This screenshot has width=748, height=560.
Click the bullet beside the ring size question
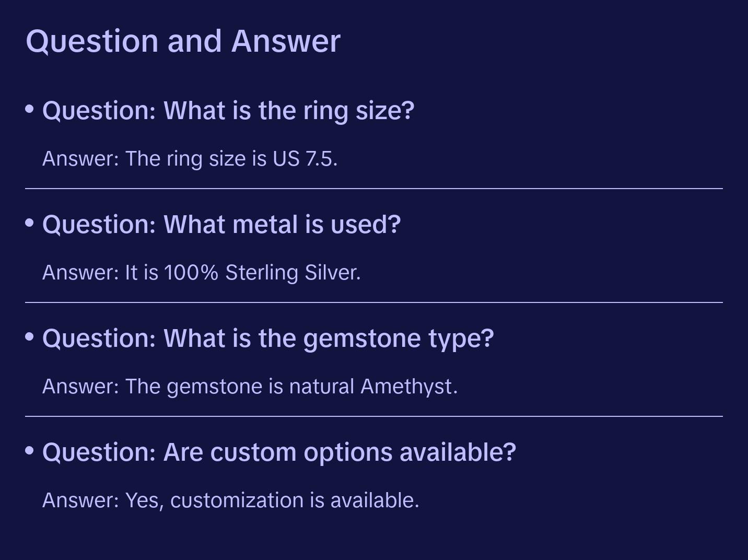tap(30, 109)
